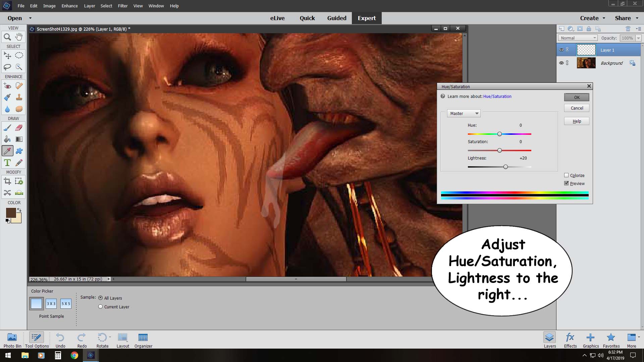644x362 pixels.
Task: Switch to Quick mode tab
Action: point(307,18)
